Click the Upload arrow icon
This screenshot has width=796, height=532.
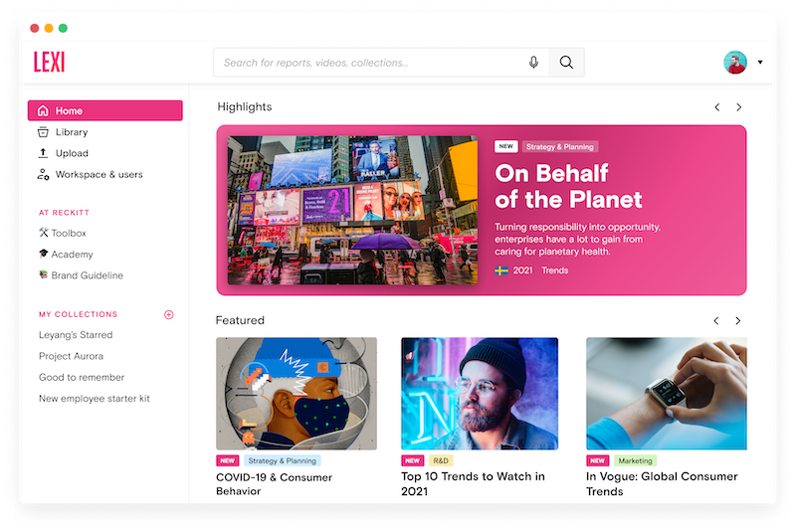pos(43,153)
